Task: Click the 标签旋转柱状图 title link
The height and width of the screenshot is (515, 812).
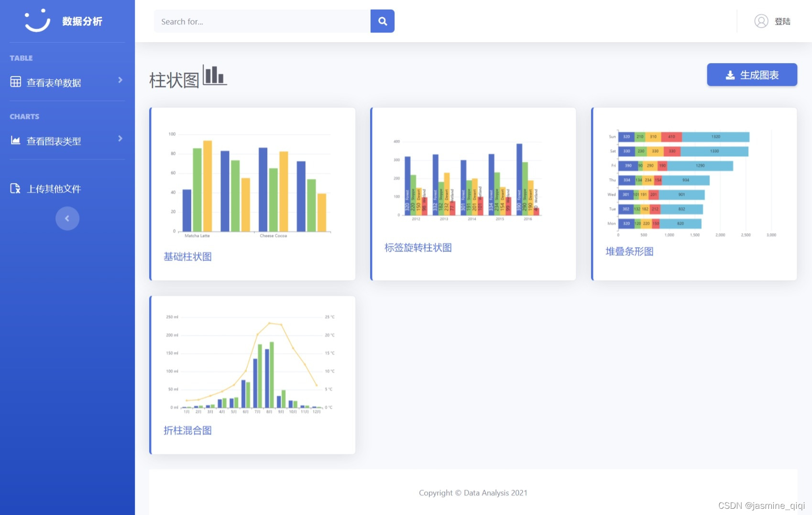Action: tap(418, 248)
